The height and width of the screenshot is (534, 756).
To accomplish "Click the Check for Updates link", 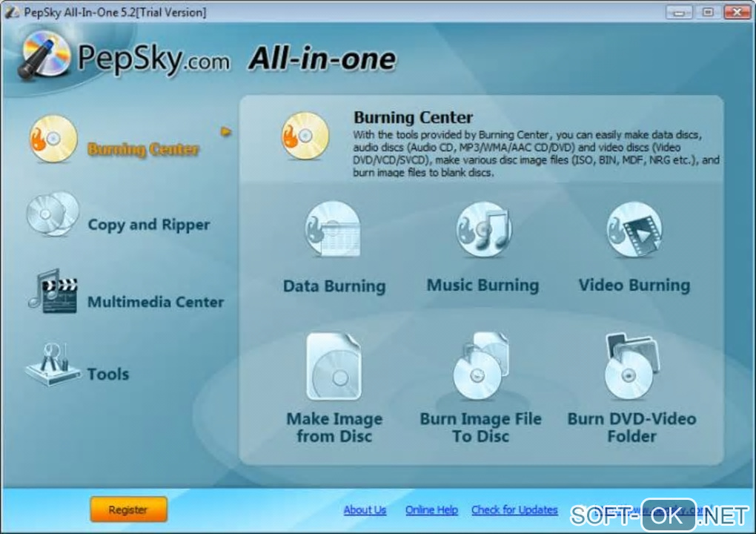I will [514, 510].
